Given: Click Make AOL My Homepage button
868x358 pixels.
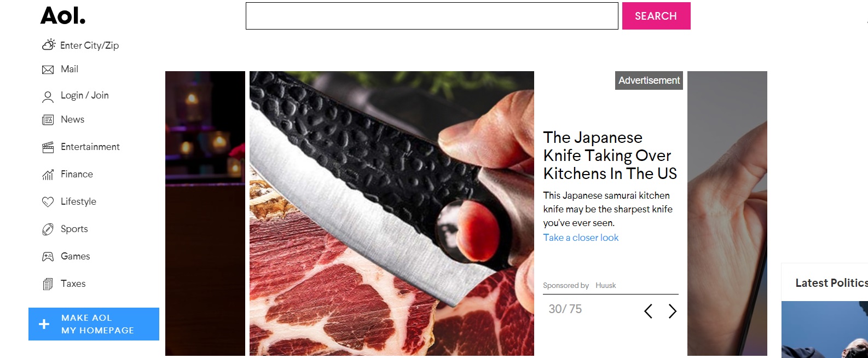Looking at the screenshot, I should [94, 324].
